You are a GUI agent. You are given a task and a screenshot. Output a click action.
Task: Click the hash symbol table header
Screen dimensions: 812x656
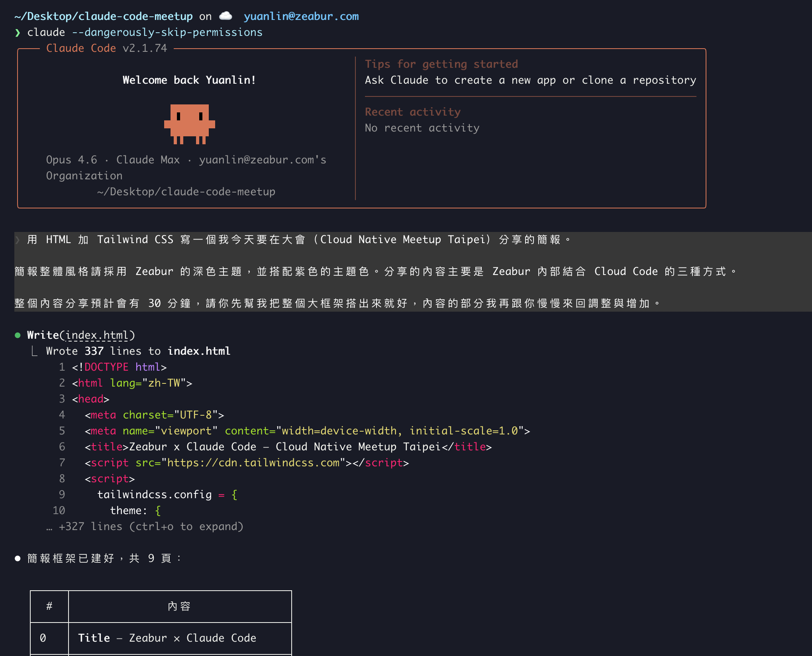point(49,606)
